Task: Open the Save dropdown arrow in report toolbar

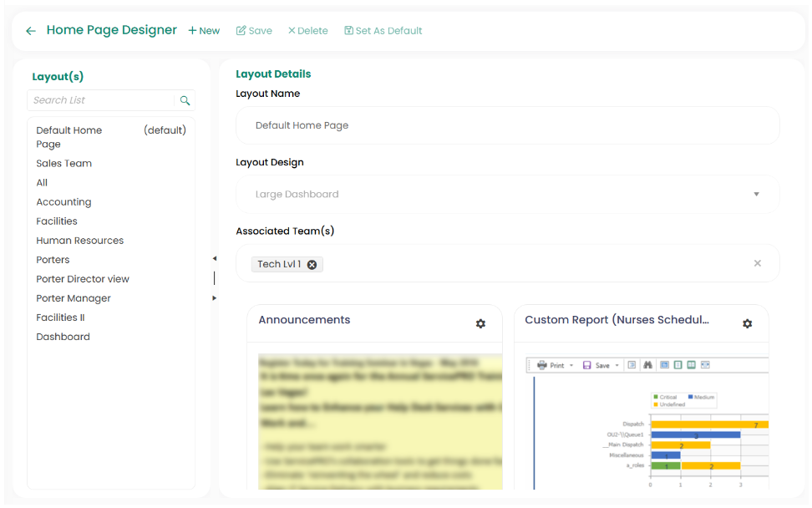Action: click(x=617, y=366)
